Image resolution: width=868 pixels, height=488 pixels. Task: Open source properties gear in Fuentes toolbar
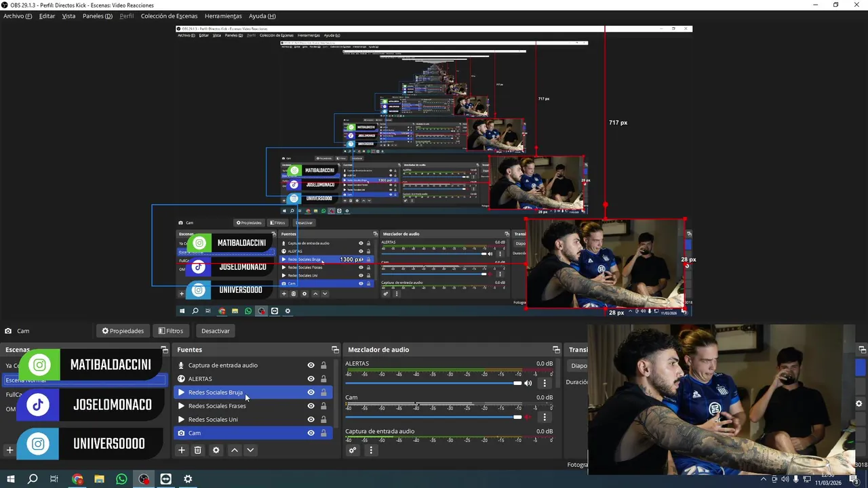pyautogui.click(x=216, y=450)
